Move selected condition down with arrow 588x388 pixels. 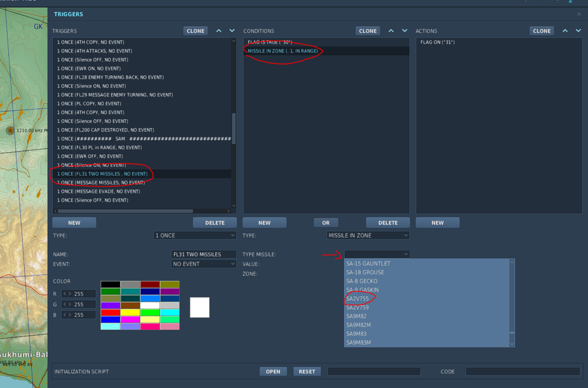(405, 31)
